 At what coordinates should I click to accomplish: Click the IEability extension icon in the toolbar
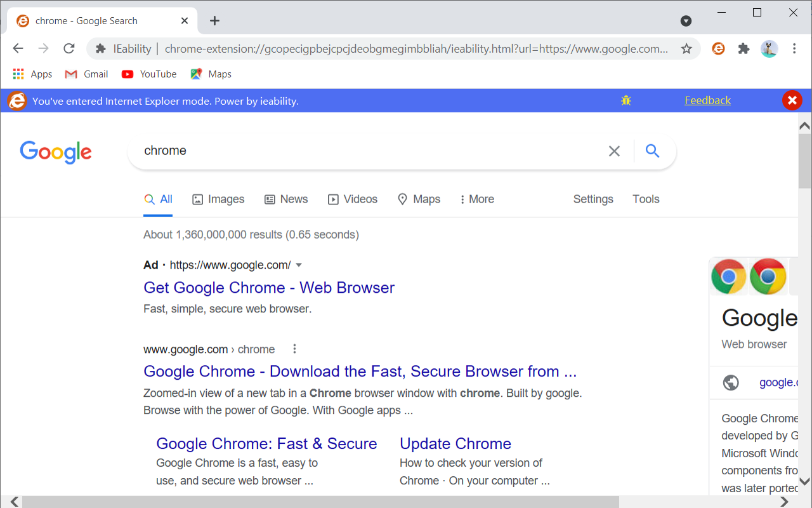(x=717, y=48)
